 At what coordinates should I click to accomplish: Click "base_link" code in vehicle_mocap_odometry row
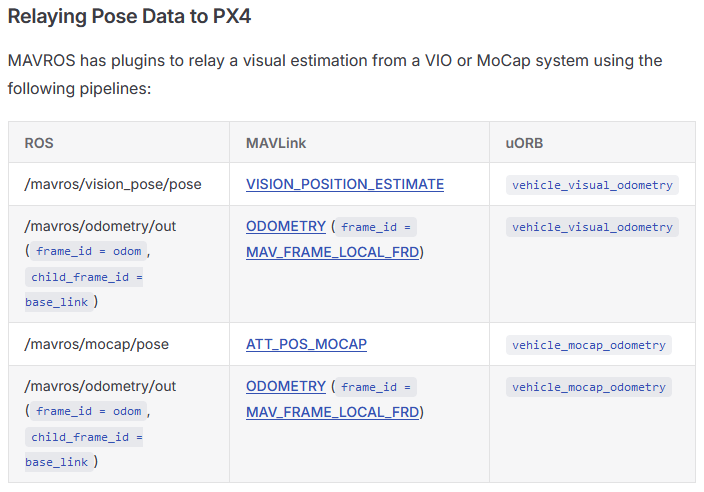(59, 462)
